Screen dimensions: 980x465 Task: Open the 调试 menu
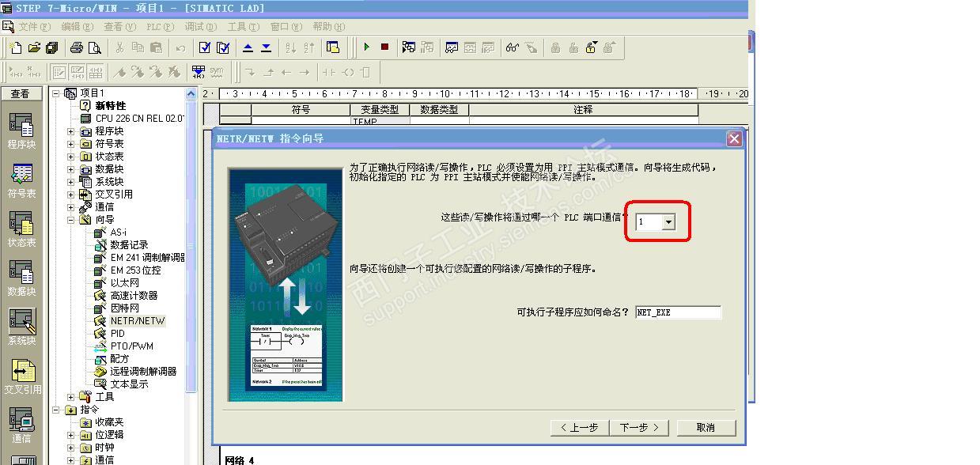point(200,26)
